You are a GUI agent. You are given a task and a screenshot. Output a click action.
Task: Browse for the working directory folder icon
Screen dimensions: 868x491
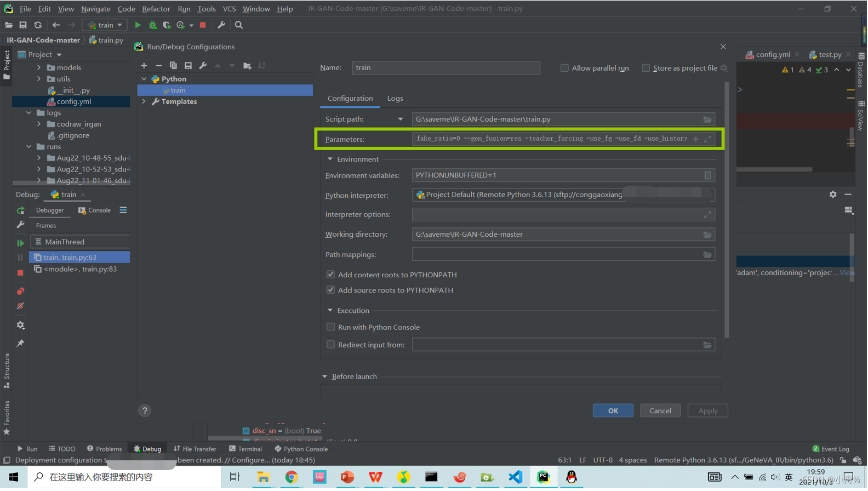point(707,235)
